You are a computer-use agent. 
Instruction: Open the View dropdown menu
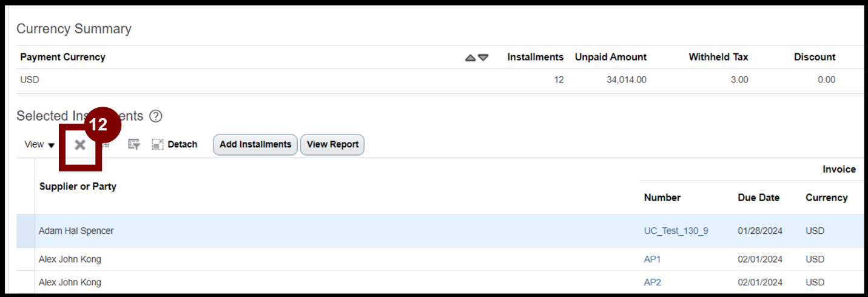click(40, 144)
